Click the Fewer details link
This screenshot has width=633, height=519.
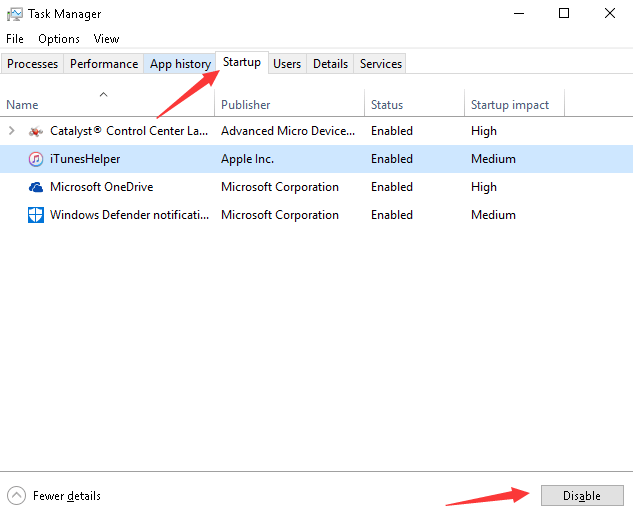(67, 496)
